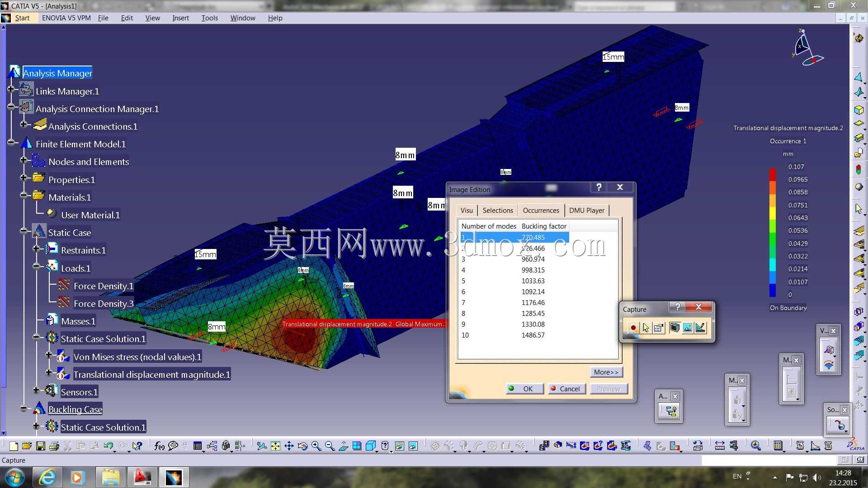Click the red color in displacement legend
The width and height of the screenshot is (868, 488).
pos(773,174)
